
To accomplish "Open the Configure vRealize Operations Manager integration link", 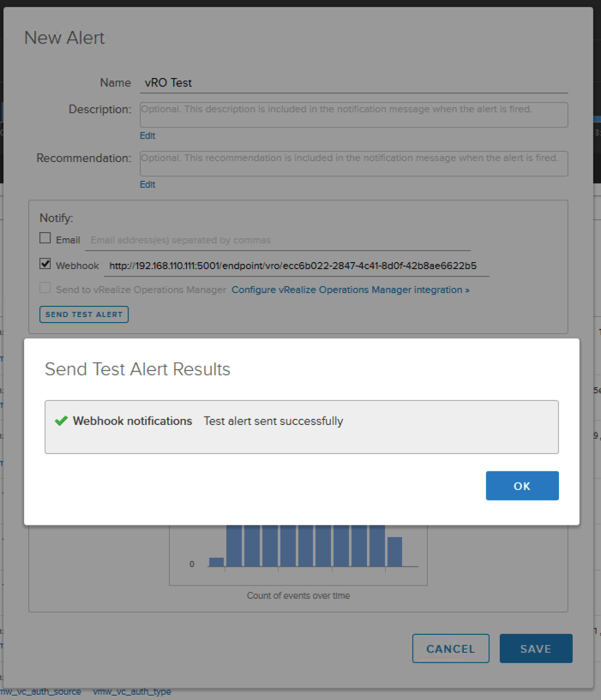I will pyautogui.click(x=350, y=290).
